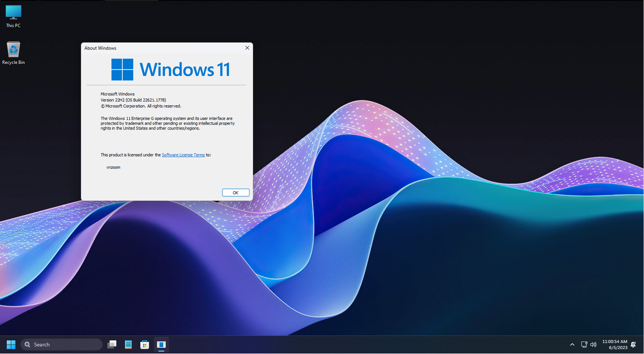The height and width of the screenshot is (354, 644).
Task: Close the About Windows dialog
Action: (247, 48)
